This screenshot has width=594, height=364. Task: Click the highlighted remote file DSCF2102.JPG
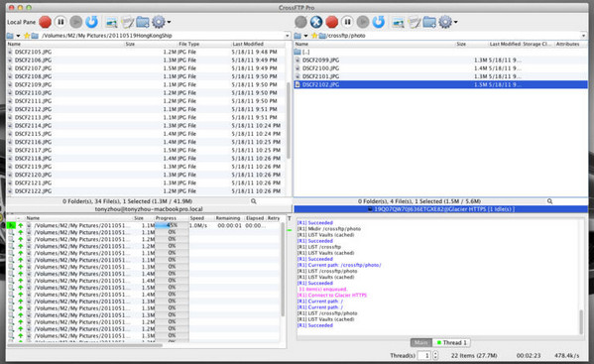pos(440,84)
